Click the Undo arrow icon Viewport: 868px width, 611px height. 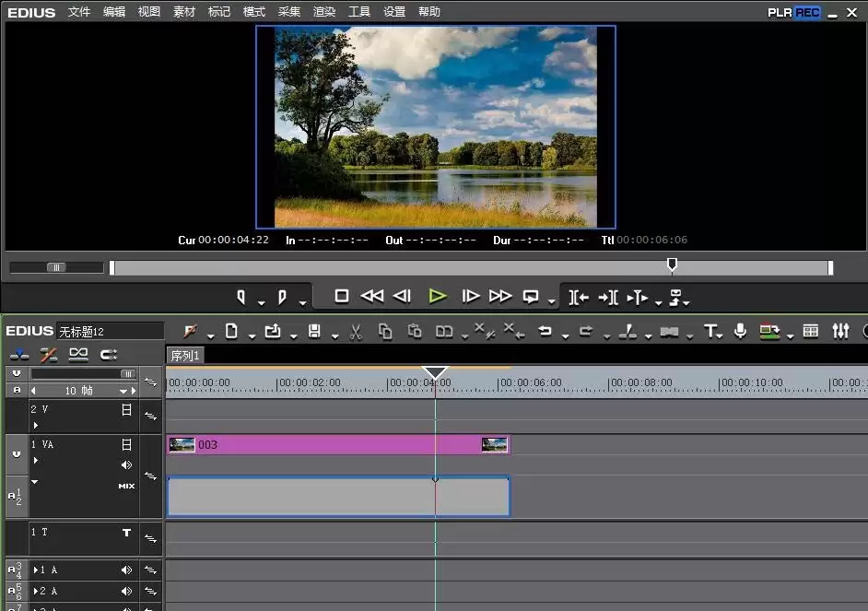pos(545,331)
